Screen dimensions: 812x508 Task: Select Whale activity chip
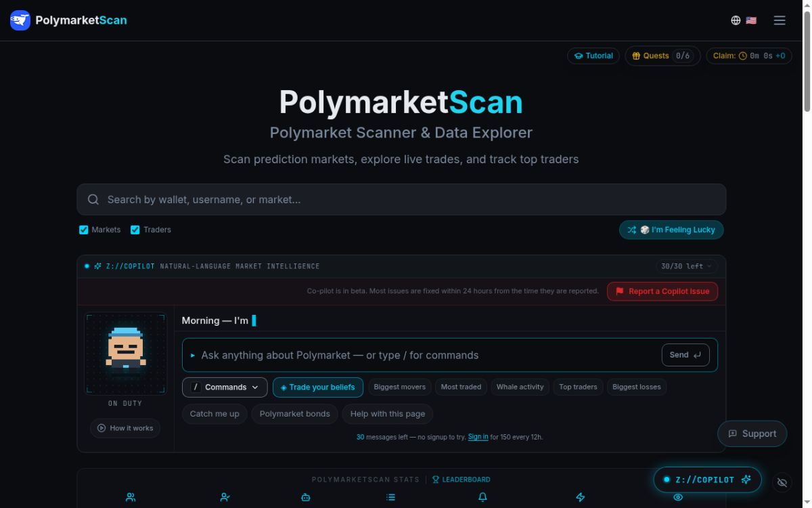[x=520, y=387]
